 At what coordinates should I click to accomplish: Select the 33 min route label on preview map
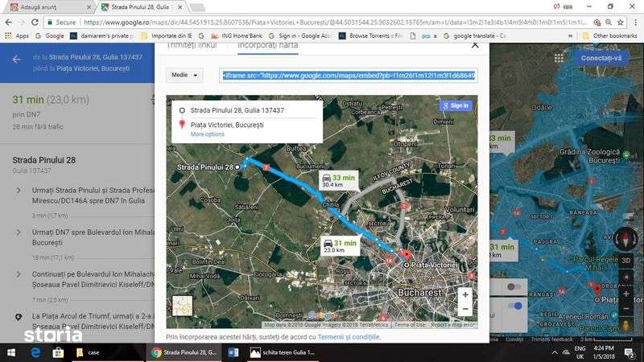pos(338,180)
